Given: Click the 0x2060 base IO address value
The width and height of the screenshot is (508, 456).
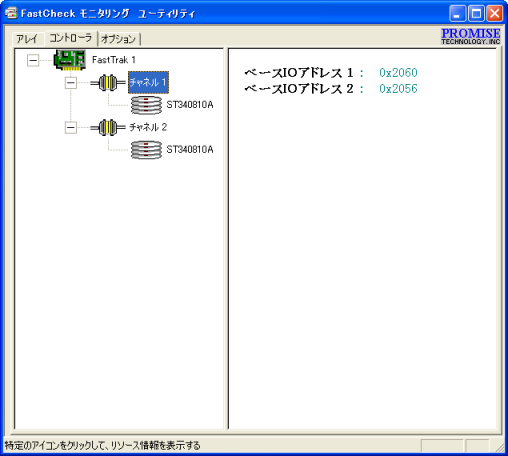Looking at the screenshot, I should coord(398,73).
